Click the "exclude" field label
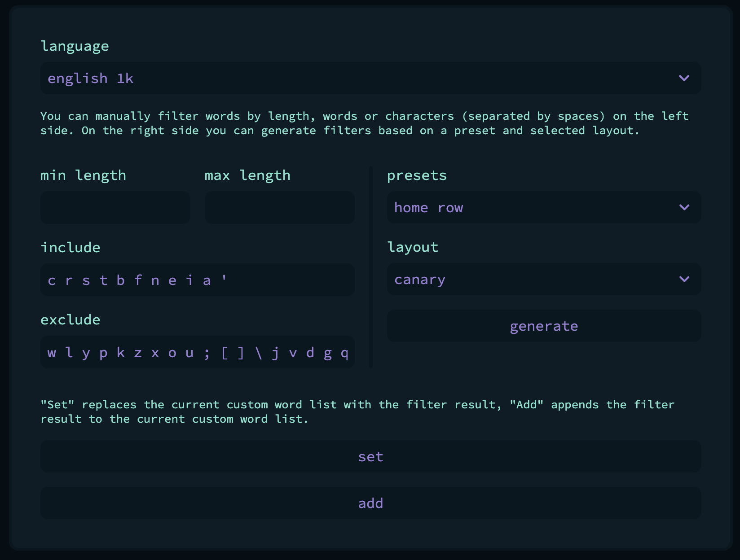The width and height of the screenshot is (740, 560). 70,319
